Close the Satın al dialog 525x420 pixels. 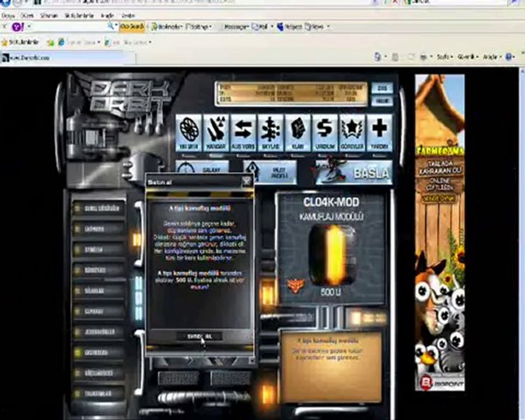click(246, 181)
